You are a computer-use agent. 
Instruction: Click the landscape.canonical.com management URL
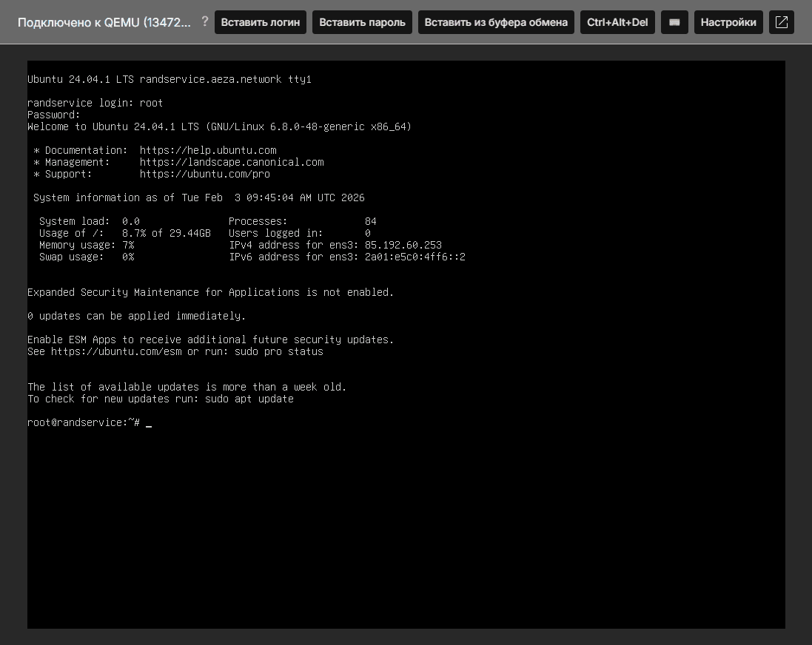click(231, 162)
